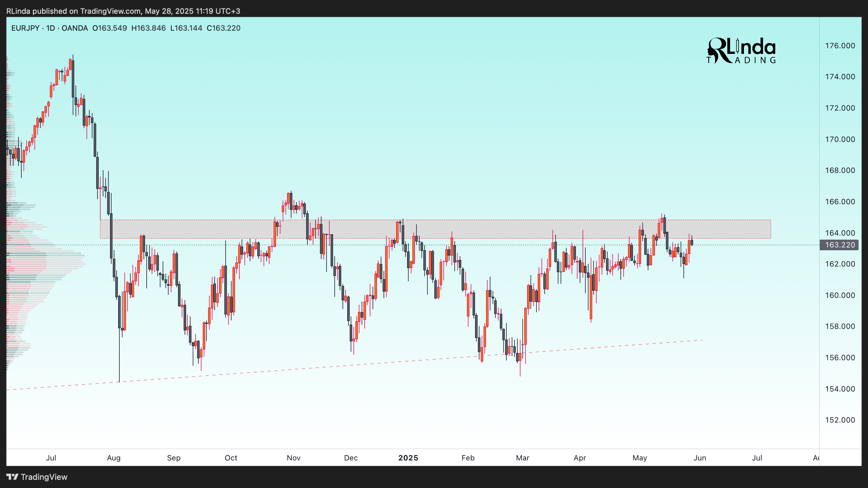The image size is (868, 488).
Task: Click the Oct label on time axis
Action: coord(231,458)
